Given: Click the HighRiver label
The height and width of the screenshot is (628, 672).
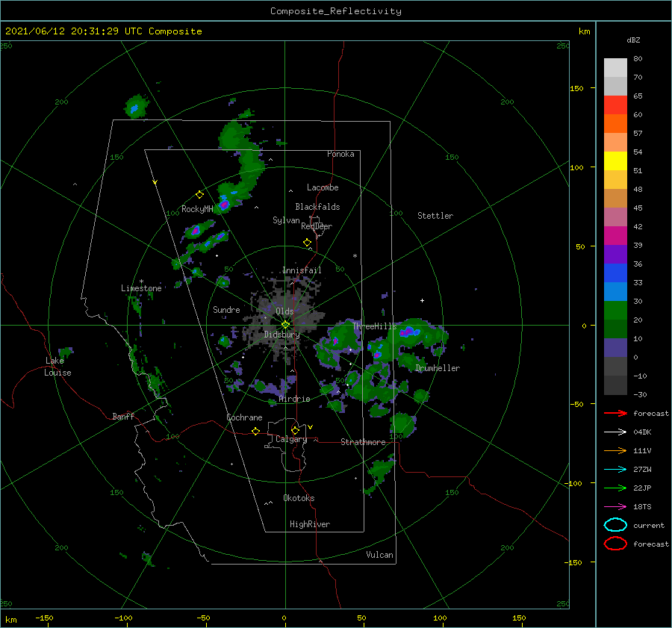Looking at the screenshot, I should (x=310, y=525).
